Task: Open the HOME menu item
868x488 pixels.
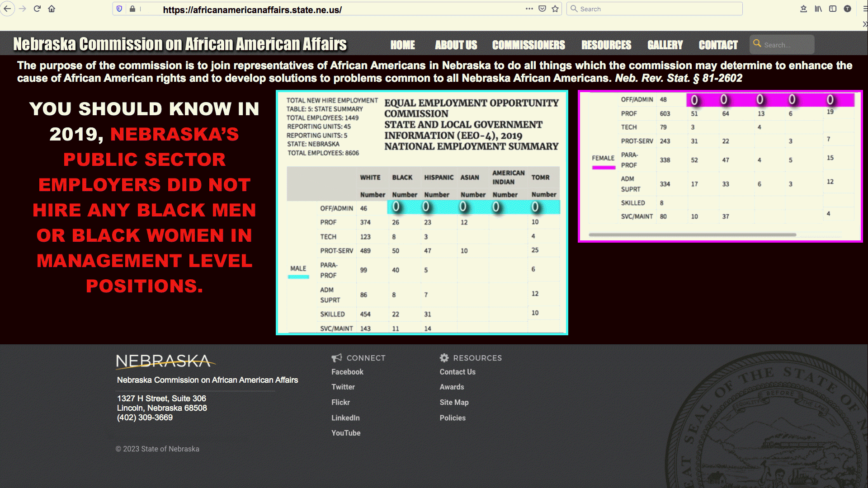Action: click(x=402, y=45)
